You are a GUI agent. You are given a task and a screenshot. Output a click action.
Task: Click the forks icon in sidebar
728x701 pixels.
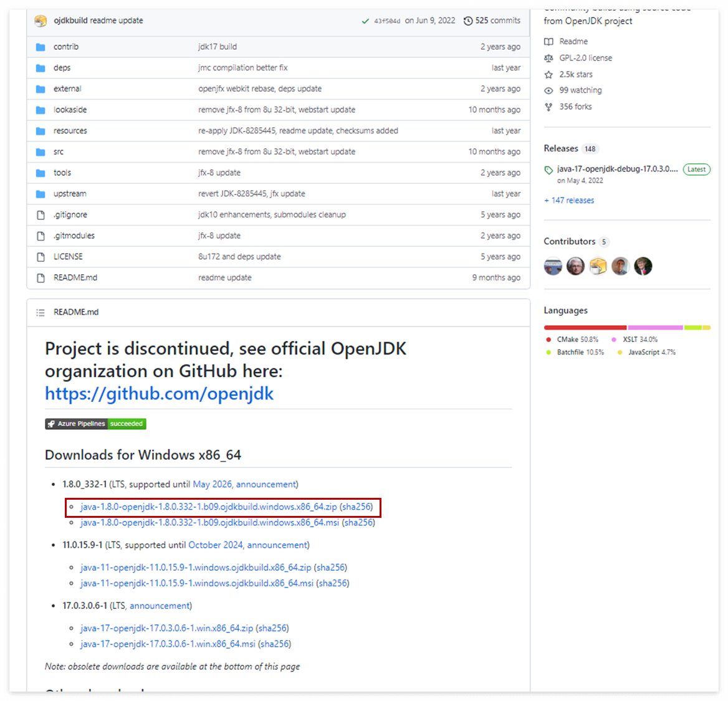548,107
